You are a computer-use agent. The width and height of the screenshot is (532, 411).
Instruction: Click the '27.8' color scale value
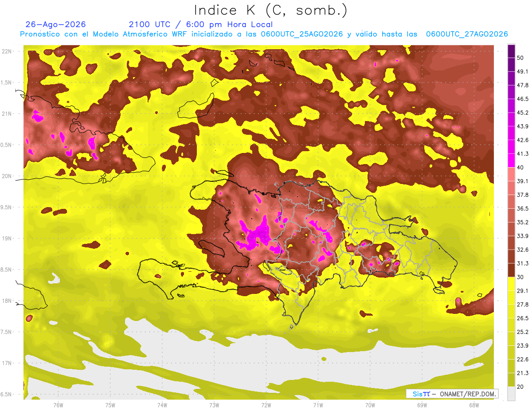pyautogui.click(x=523, y=305)
